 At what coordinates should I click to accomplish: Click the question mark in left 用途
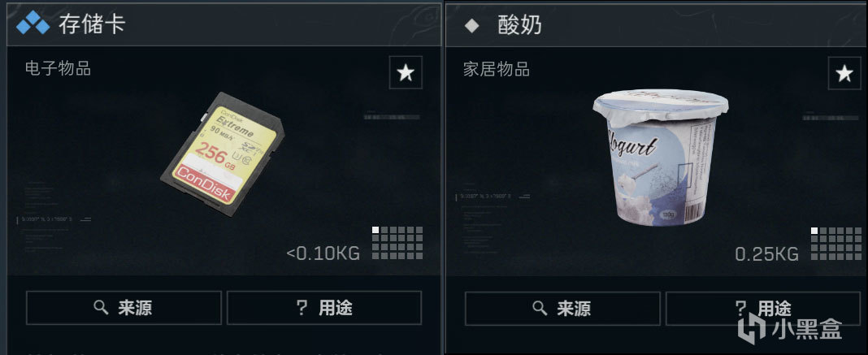click(302, 308)
